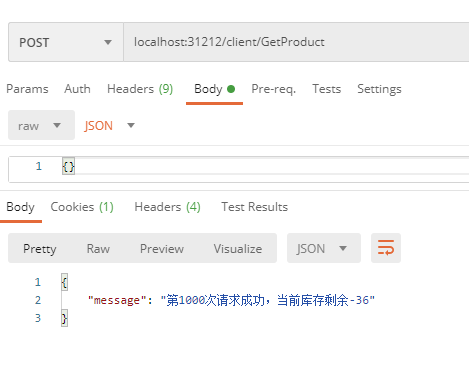The width and height of the screenshot is (469, 384).
Task: Click the opening brace on response line 1
Action: (64, 282)
